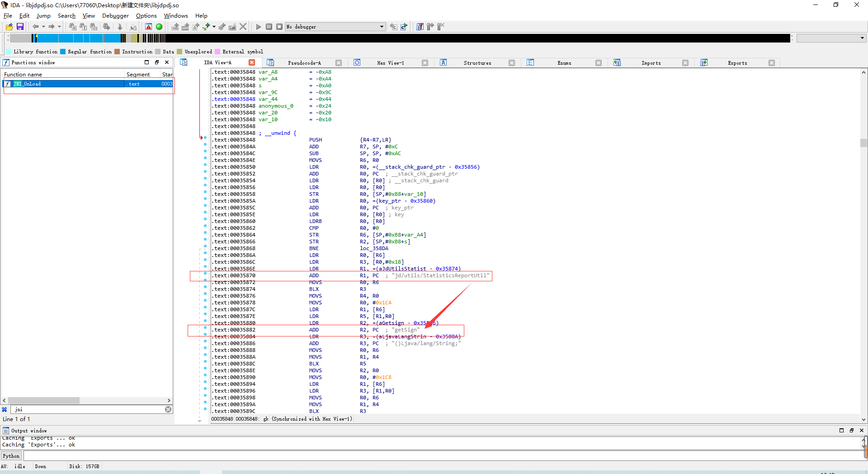Click the Function name column header
Viewport: 868px width, 474px height.
pyautogui.click(x=63, y=74)
